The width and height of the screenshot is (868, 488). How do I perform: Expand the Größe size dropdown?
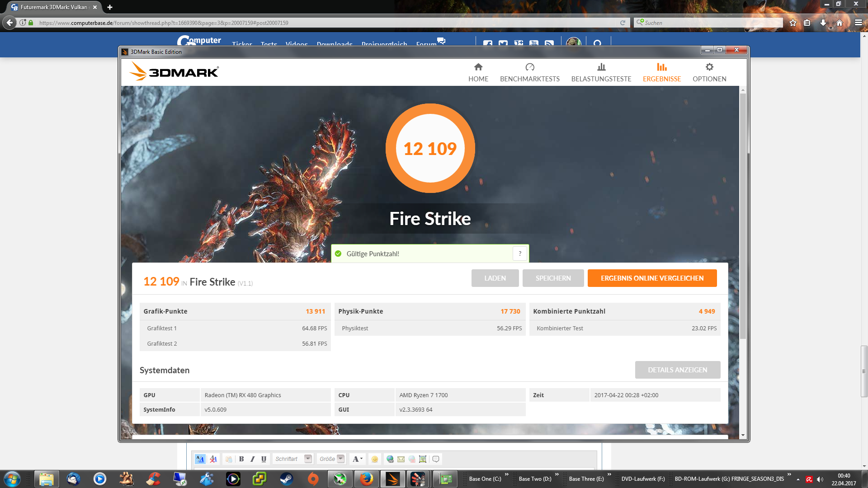click(x=341, y=459)
